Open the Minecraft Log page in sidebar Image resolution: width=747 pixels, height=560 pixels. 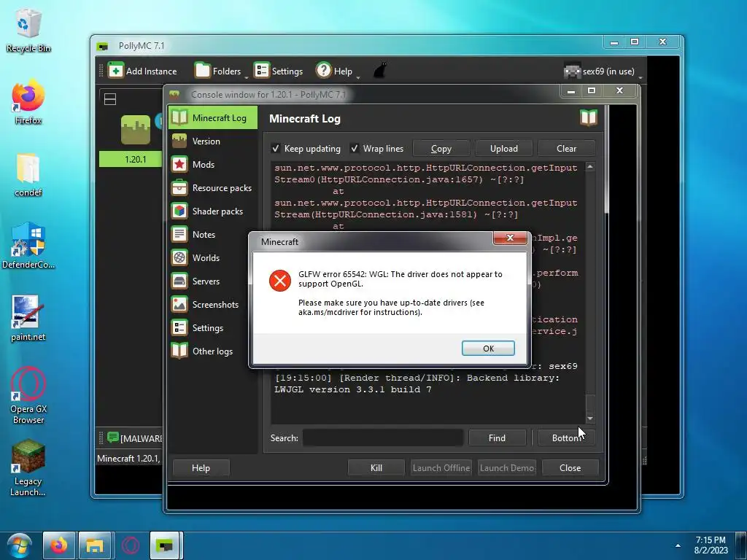coord(213,117)
